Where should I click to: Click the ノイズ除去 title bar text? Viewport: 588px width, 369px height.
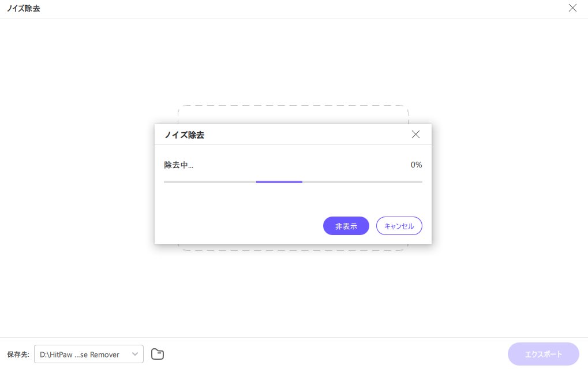point(24,8)
